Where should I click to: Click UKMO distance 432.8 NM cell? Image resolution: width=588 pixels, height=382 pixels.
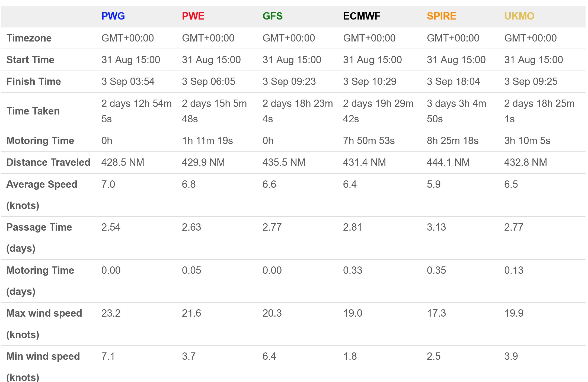coord(525,162)
